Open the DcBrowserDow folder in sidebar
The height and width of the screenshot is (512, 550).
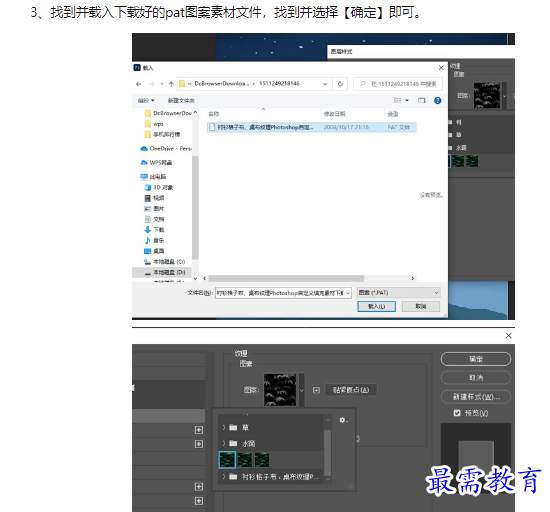click(168, 113)
